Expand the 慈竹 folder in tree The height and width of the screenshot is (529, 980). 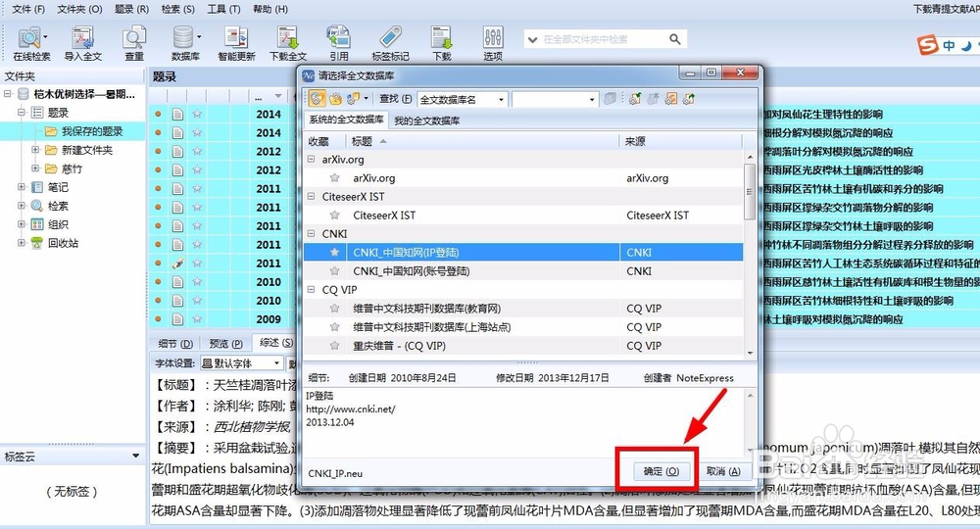pyautogui.click(x=35, y=168)
